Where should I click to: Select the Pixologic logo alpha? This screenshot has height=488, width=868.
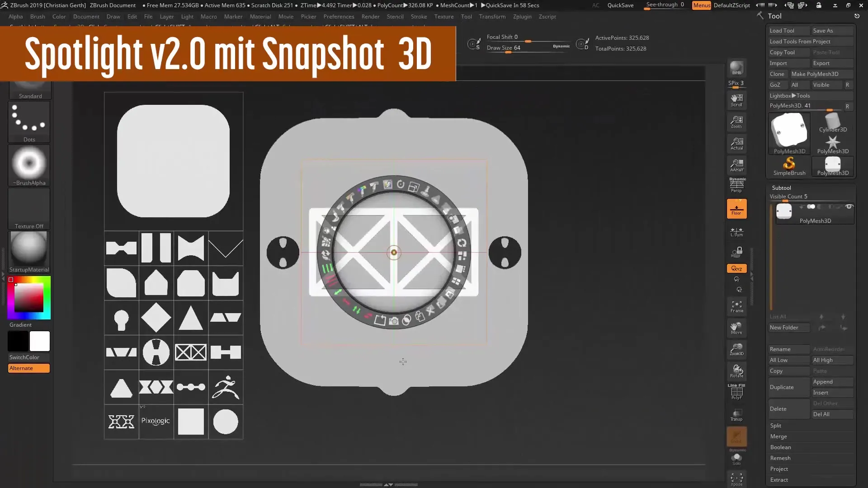(x=156, y=422)
